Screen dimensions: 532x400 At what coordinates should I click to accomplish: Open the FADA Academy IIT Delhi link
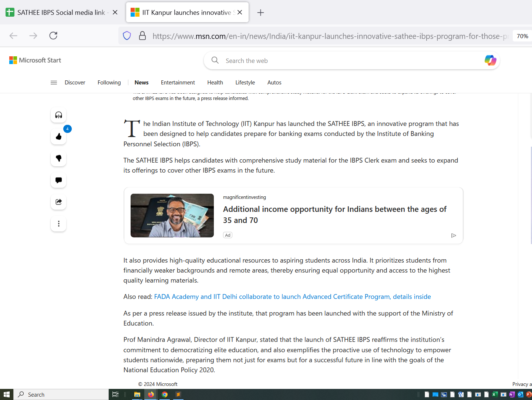292,297
